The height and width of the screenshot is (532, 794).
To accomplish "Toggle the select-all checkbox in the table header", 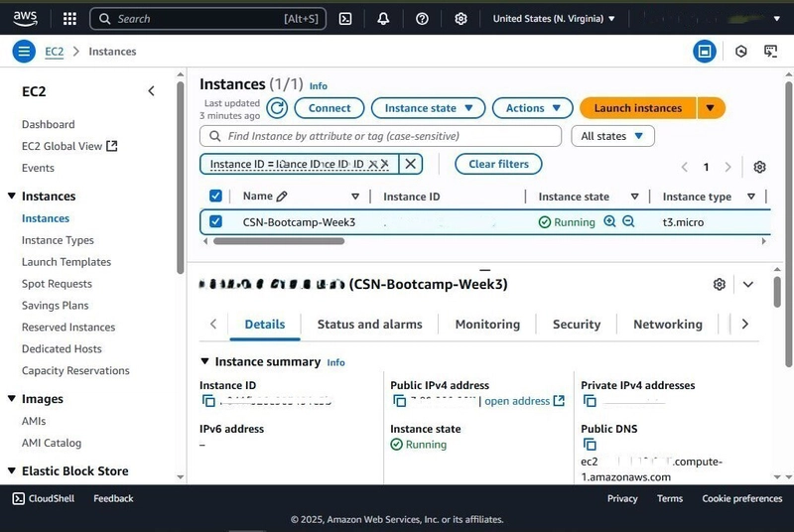I will pos(215,196).
